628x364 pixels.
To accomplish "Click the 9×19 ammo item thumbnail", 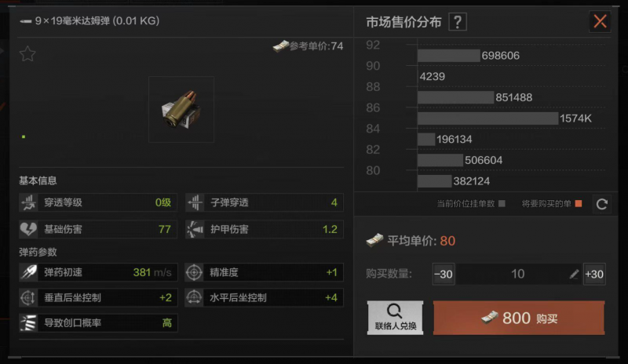I will coord(181,109).
